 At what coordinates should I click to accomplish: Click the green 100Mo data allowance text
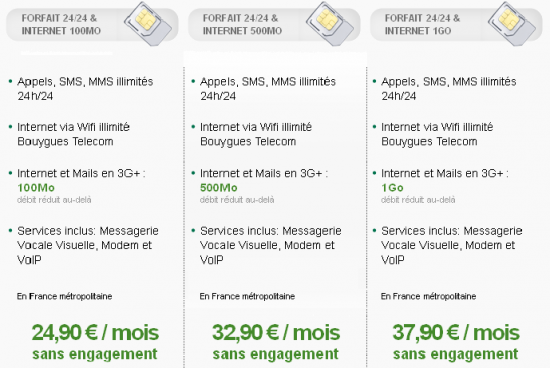pos(36,188)
